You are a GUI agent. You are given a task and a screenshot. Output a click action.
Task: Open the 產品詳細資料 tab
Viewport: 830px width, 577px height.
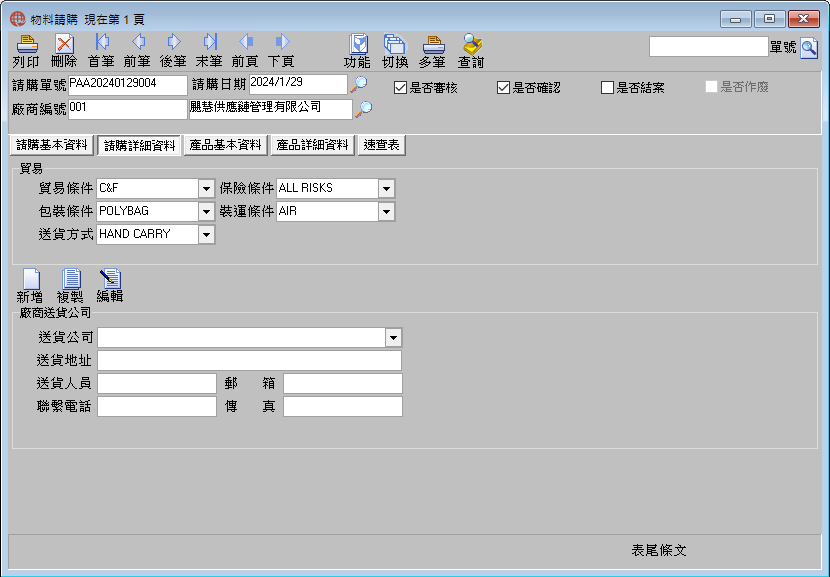(312, 145)
